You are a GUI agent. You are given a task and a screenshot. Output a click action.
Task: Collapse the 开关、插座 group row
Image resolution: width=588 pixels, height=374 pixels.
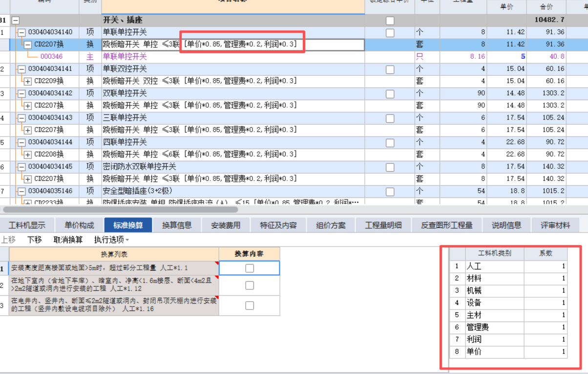(15, 21)
